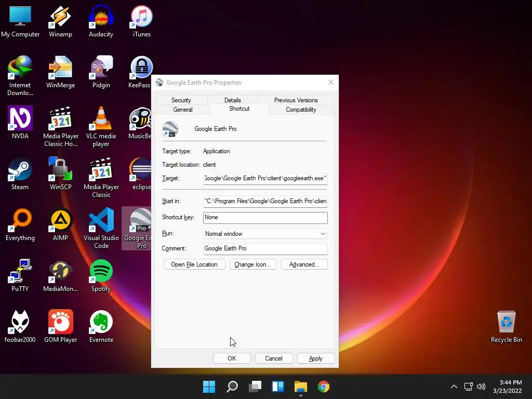Screen dimensions: 532x399
Task: Select the WinSCP desktop icon
Action: 60,174
